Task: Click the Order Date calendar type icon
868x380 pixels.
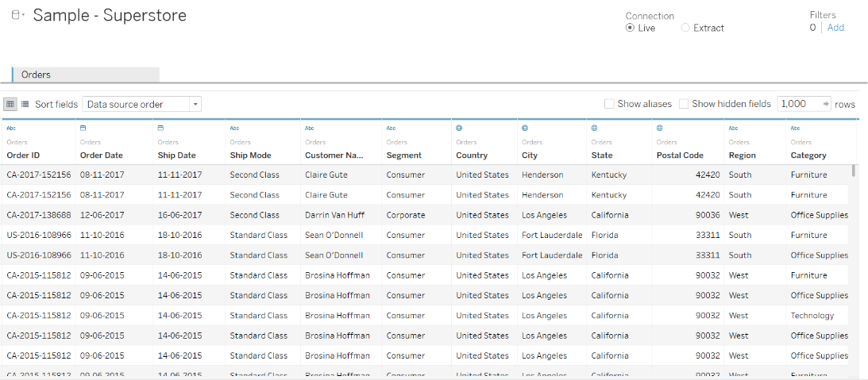Action: tap(83, 128)
